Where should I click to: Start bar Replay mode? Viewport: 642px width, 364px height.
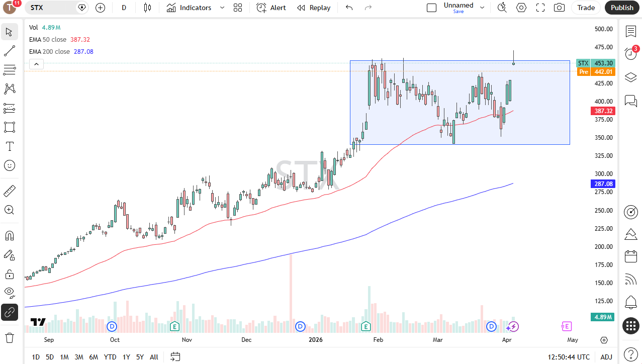(x=314, y=8)
